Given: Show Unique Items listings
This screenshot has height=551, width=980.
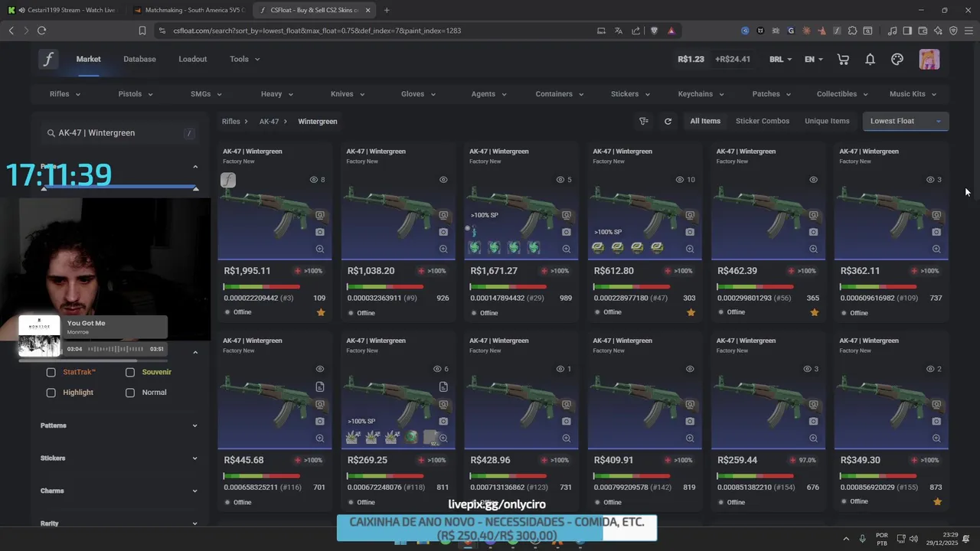Looking at the screenshot, I should pyautogui.click(x=827, y=121).
